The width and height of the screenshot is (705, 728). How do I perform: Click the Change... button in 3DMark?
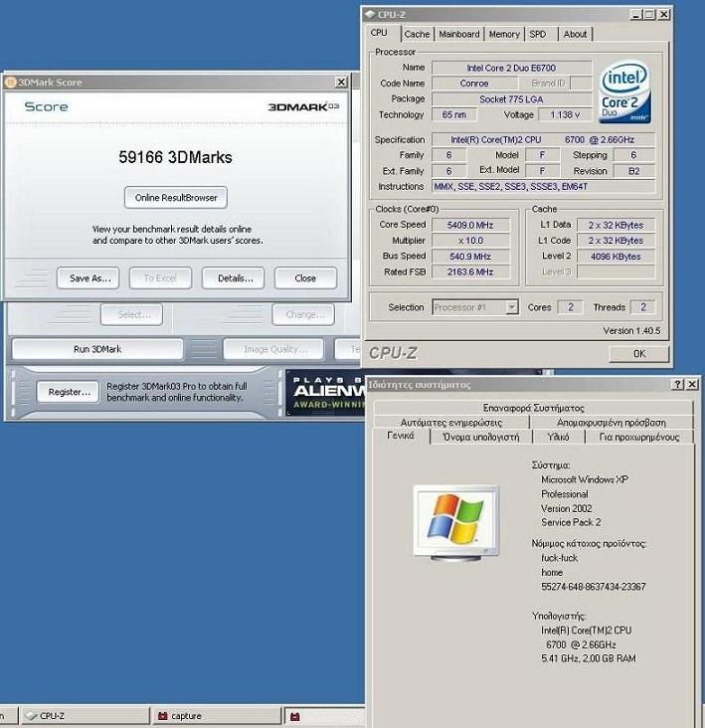coord(303,315)
